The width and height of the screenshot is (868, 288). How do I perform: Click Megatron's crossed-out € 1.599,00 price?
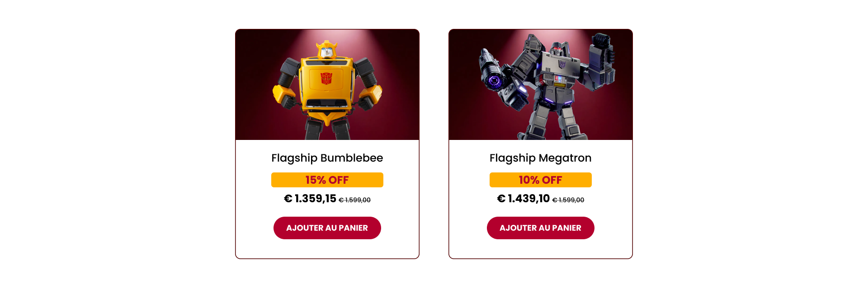point(568,200)
